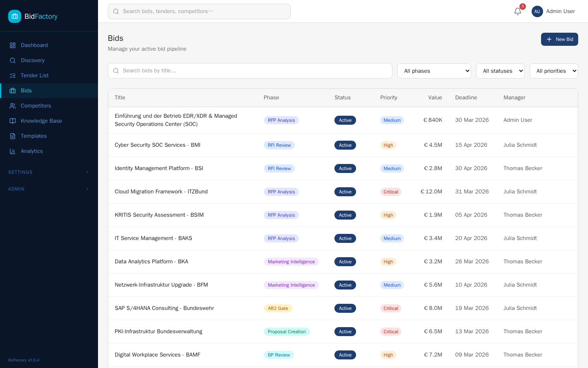Click the BidFactory v0.9.4 version label
Viewport: 588px width, 368px height.
pyautogui.click(x=24, y=360)
